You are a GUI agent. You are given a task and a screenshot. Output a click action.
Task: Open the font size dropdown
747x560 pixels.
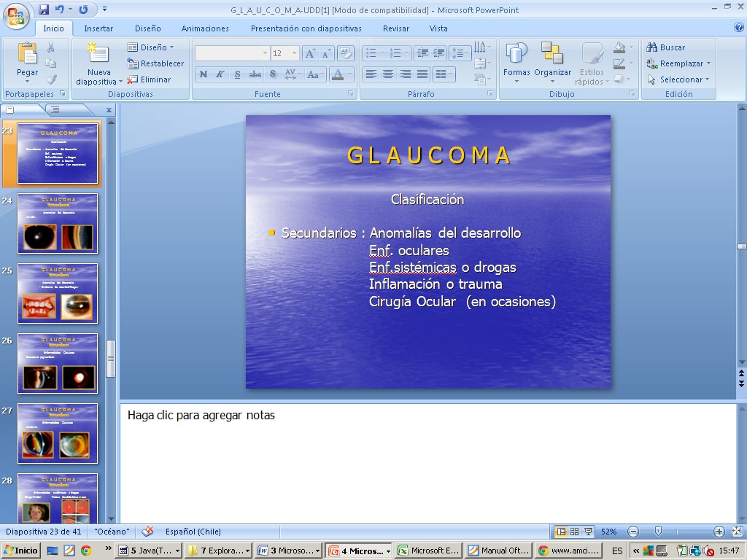pyautogui.click(x=295, y=53)
